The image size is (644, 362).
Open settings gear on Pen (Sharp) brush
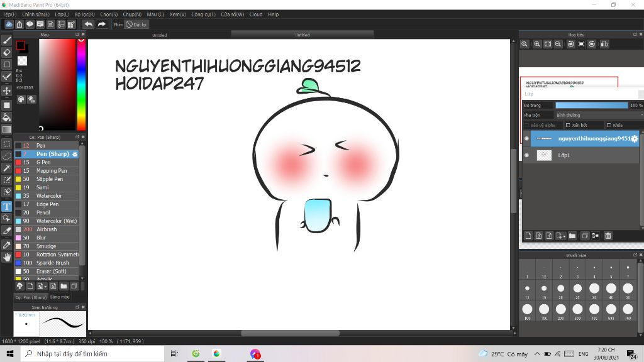tap(75, 154)
